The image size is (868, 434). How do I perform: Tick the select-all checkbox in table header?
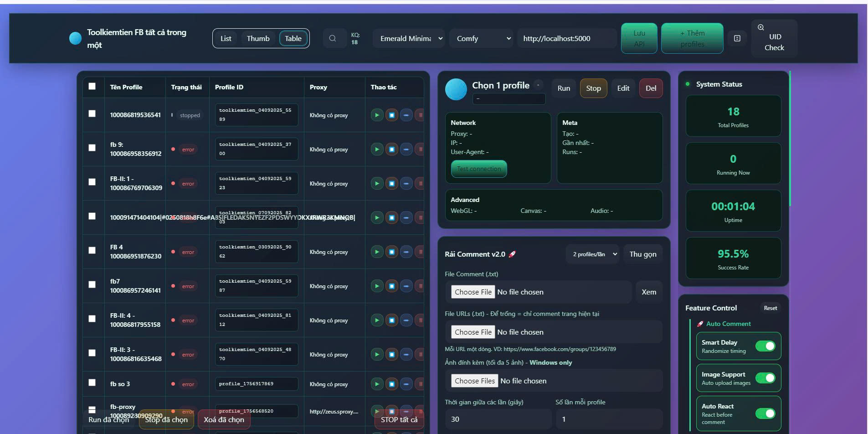[92, 87]
